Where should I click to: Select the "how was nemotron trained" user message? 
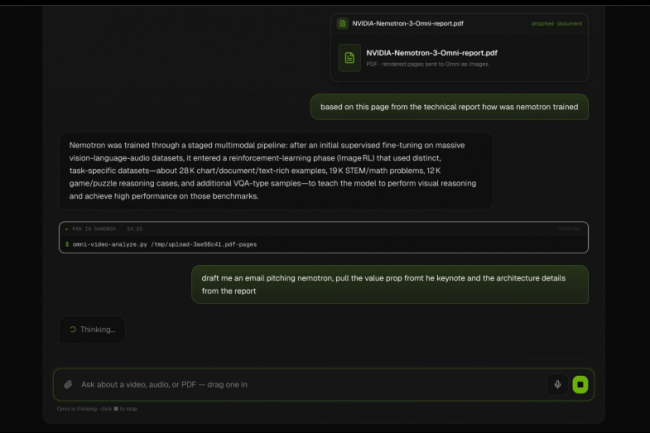coord(448,106)
